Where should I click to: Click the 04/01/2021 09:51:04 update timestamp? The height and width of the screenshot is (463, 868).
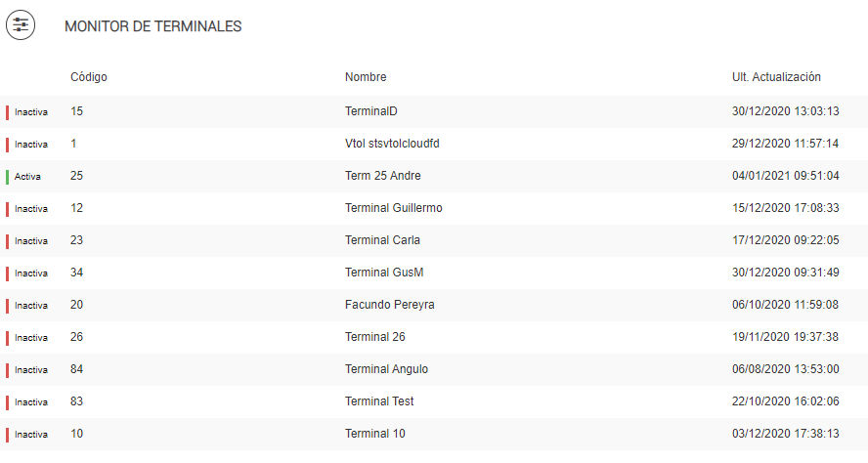pyautogui.click(x=785, y=177)
